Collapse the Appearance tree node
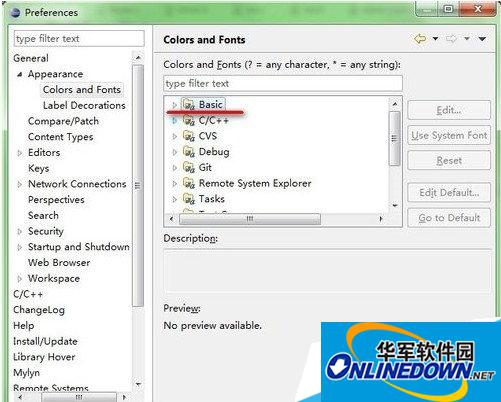This screenshot has width=501, height=402. coord(20,74)
